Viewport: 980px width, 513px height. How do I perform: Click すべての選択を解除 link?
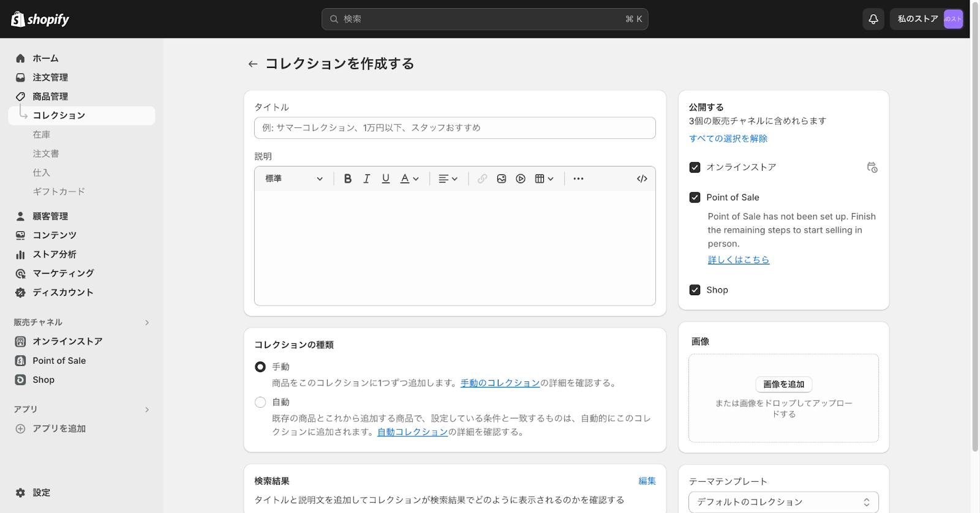pyautogui.click(x=728, y=138)
